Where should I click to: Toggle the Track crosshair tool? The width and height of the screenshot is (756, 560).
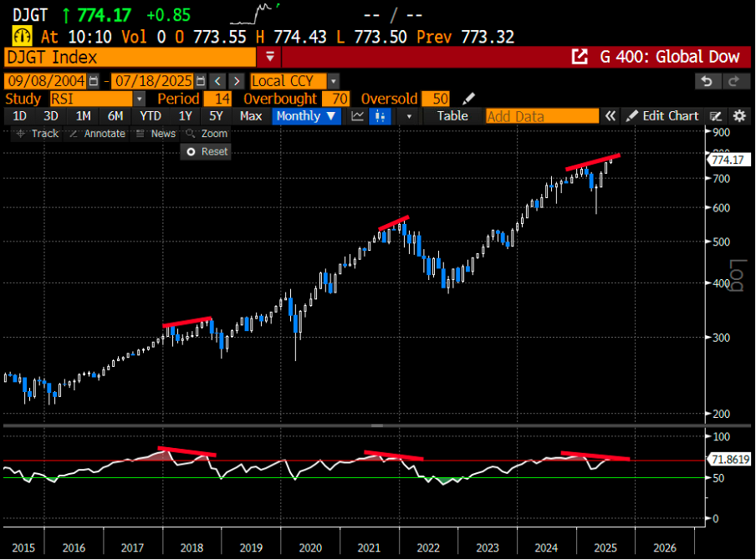[37, 134]
